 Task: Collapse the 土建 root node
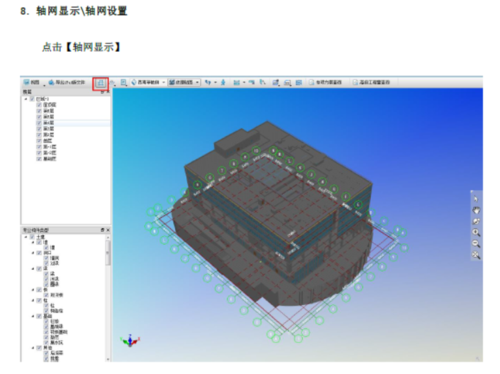(26, 237)
